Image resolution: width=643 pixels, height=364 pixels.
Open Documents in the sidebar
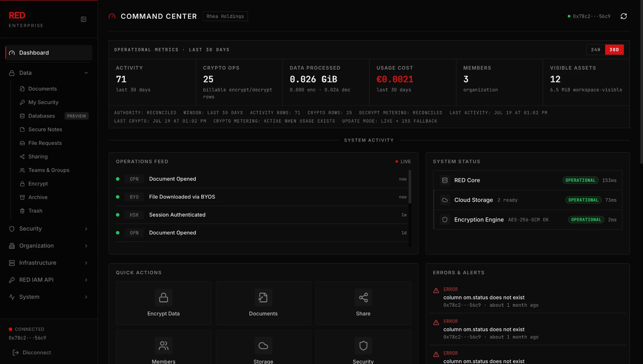coord(43,89)
